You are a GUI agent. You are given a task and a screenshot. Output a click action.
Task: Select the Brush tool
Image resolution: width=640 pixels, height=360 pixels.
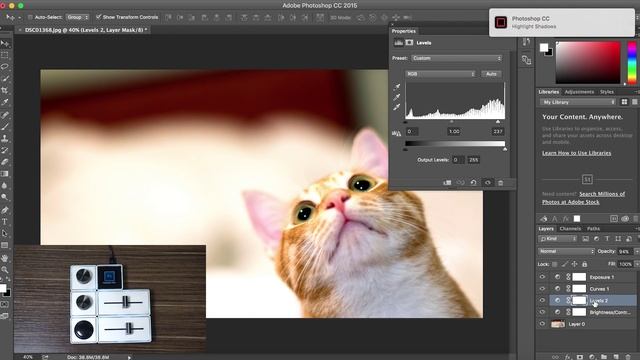pos(5,127)
